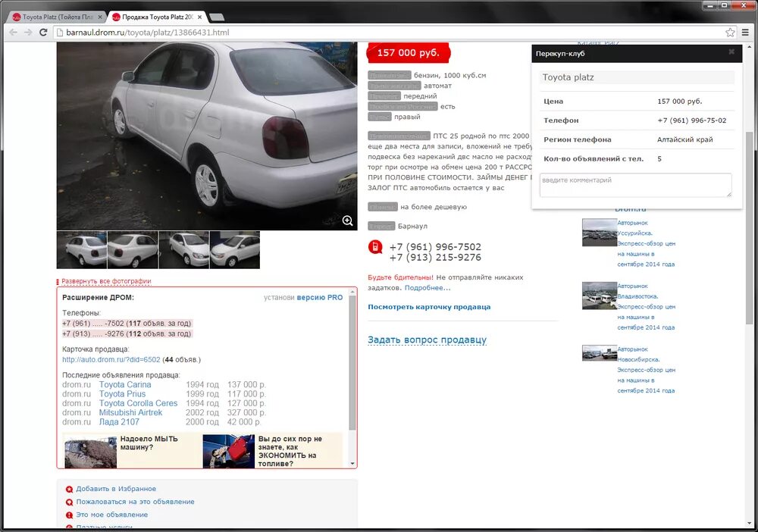This screenshot has width=758, height=532.
Task: Open the second car thumbnail photo
Action: click(133, 250)
